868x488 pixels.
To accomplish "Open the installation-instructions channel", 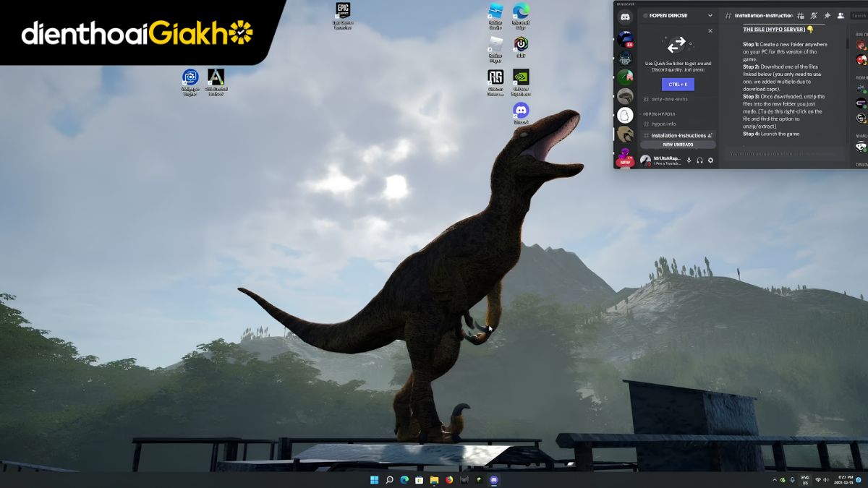I will pos(678,135).
